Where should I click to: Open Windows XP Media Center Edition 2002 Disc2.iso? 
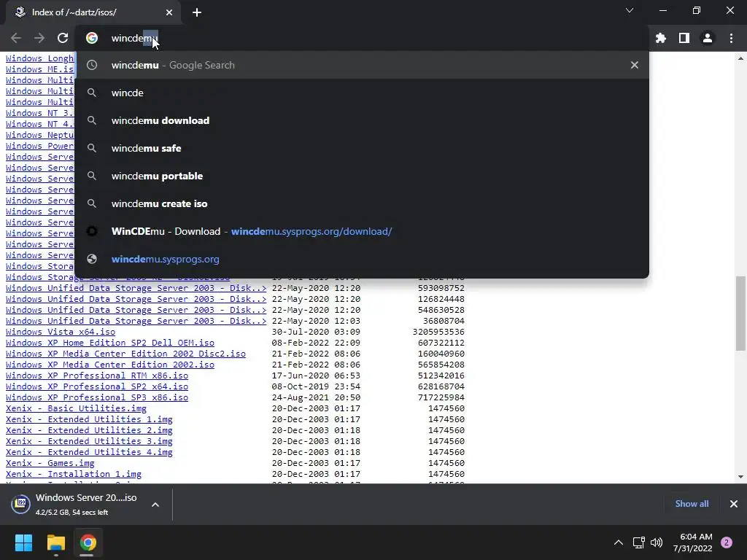[x=125, y=354]
